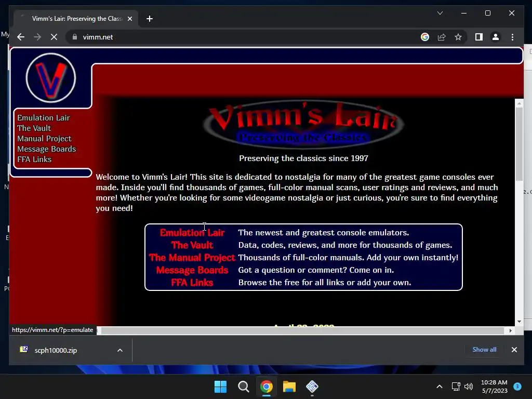The width and height of the screenshot is (532, 399).
Task: Click red Message Boards table link
Action: point(192,270)
